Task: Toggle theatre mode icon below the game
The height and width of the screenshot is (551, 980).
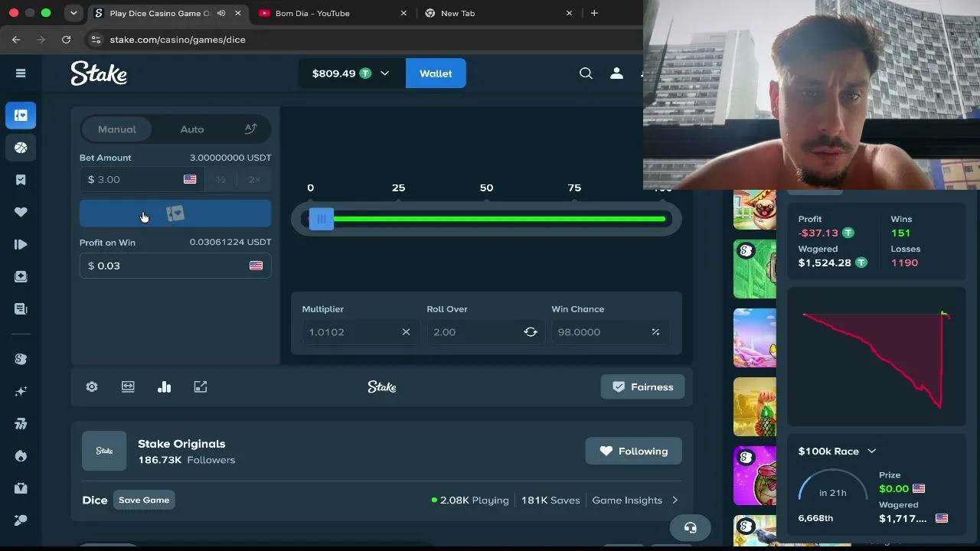Action: click(128, 387)
